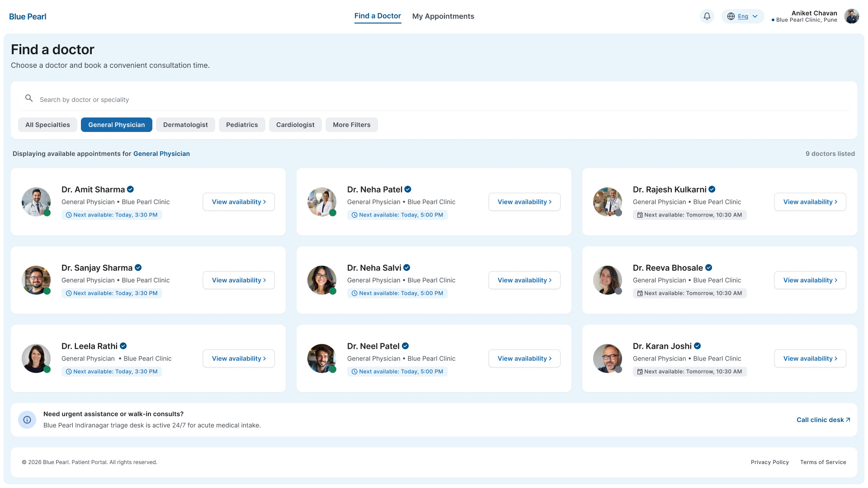Image resolution: width=868 pixels, height=488 pixels.
Task: Click the search by doctor or speciality field
Action: click(434, 99)
